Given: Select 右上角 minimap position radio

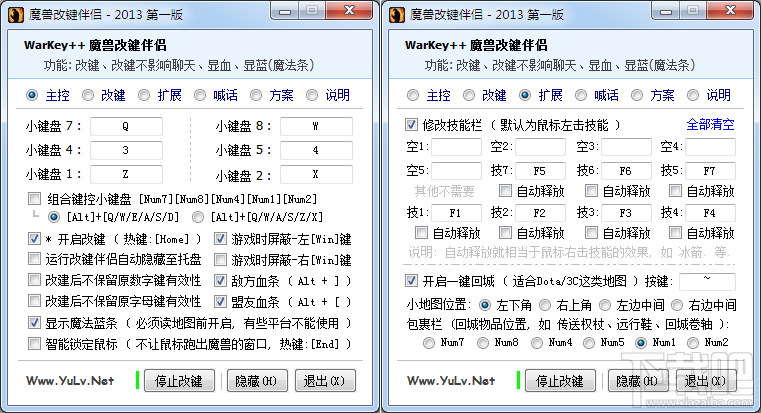Looking at the screenshot, I should tap(546, 305).
